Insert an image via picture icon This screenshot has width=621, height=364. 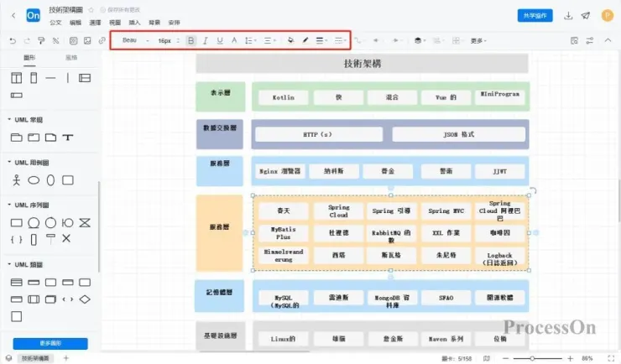point(87,40)
